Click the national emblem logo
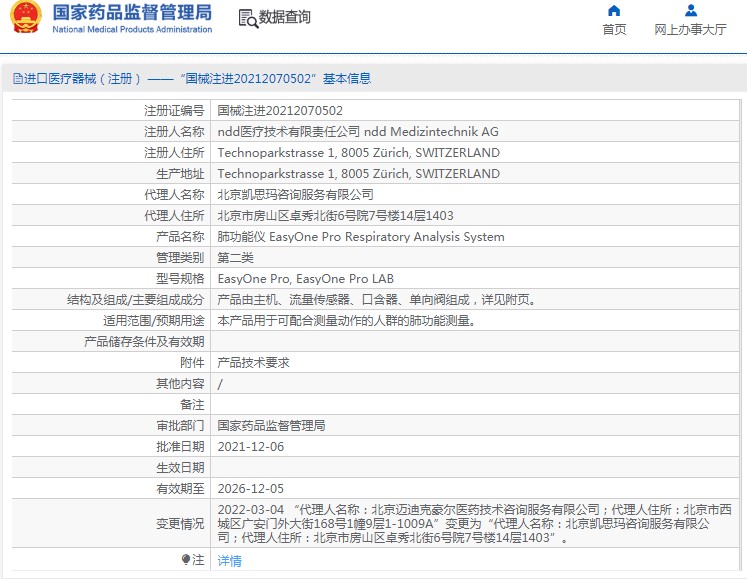747x579 pixels. [26, 17]
